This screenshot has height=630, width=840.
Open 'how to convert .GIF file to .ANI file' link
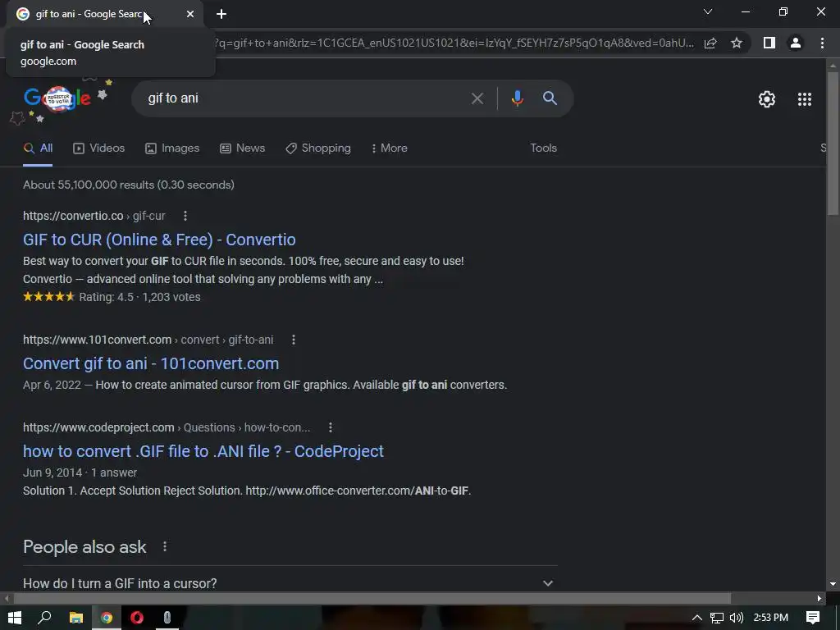click(x=203, y=451)
